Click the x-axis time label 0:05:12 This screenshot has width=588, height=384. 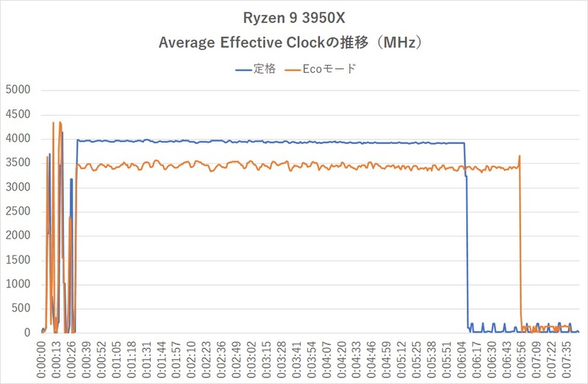pos(401,360)
